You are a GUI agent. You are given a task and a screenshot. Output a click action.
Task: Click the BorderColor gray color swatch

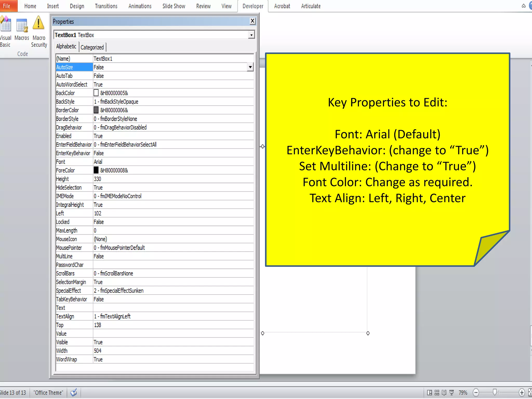pyautogui.click(x=96, y=110)
